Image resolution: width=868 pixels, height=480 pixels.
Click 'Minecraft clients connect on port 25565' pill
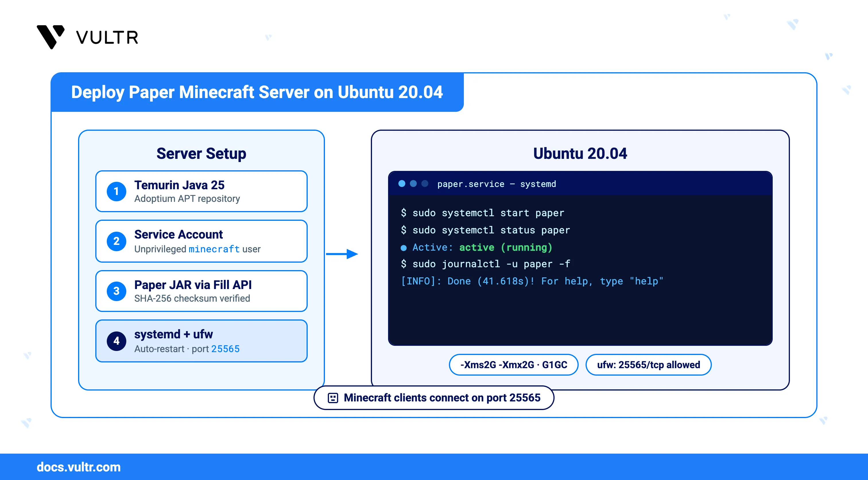pyautogui.click(x=434, y=397)
